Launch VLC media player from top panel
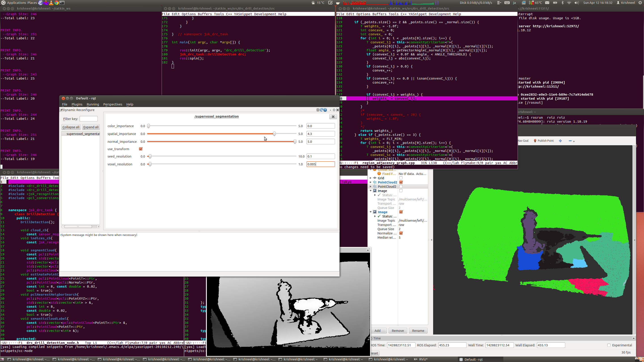This screenshot has height=362, width=644. (x=51, y=3)
